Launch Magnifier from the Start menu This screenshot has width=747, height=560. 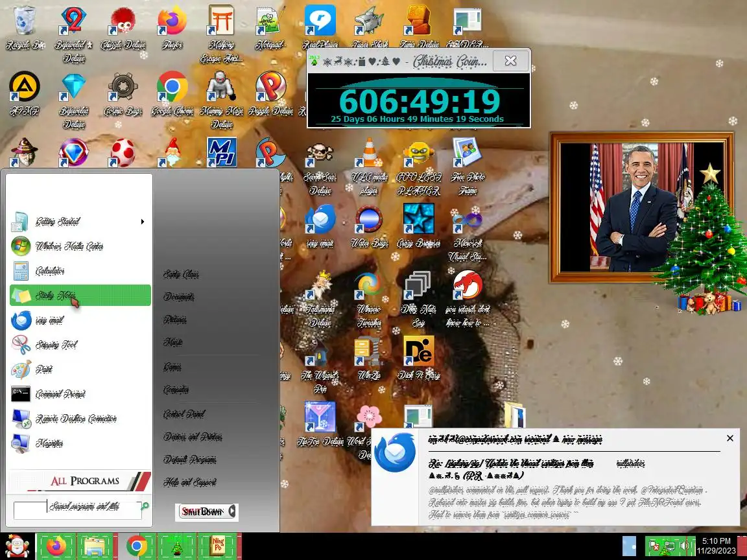[x=80, y=443]
